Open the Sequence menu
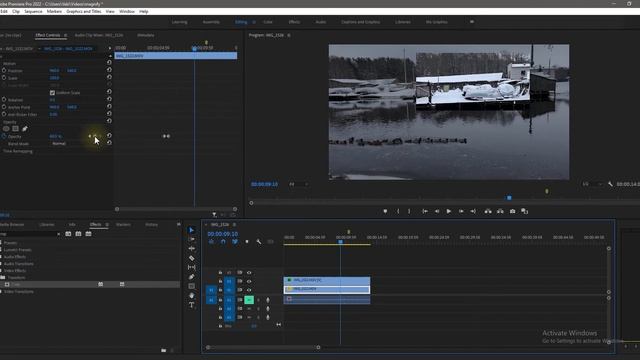 pos(33,11)
